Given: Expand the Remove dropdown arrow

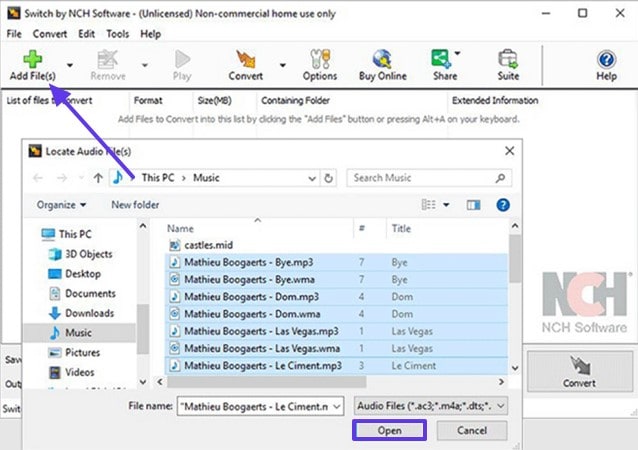Looking at the screenshot, I should 145,65.
